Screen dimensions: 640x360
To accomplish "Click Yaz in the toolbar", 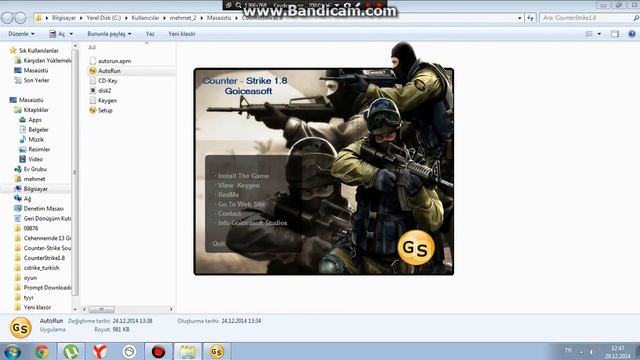I will (x=150, y=34).
